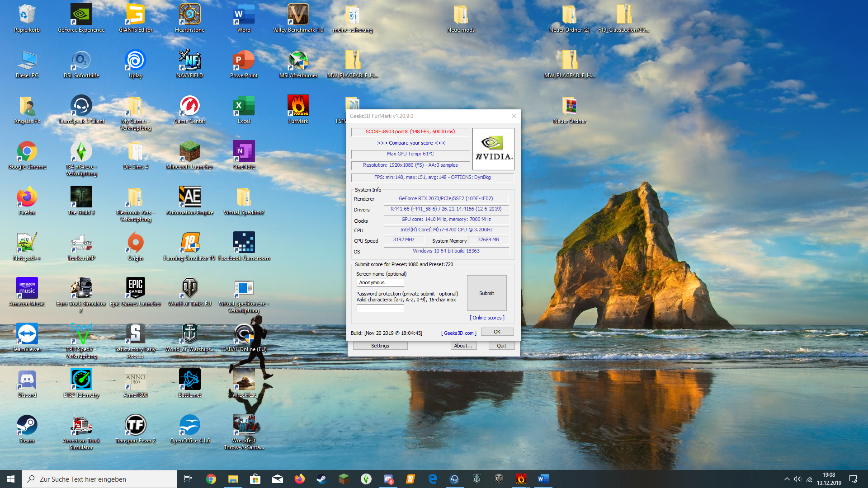Click the MSI Afterburner desktop shortcut

click(298, 64)
